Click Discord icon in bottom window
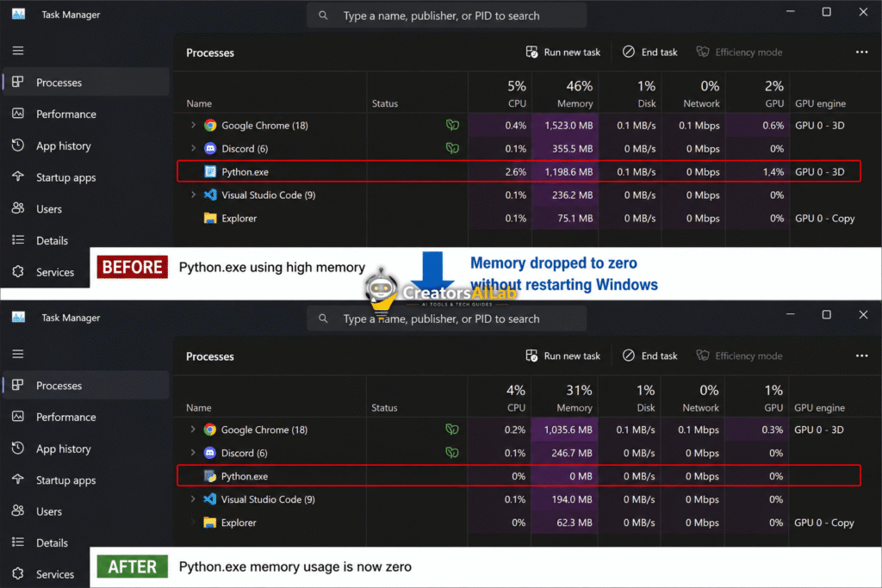 coord(210,453)
